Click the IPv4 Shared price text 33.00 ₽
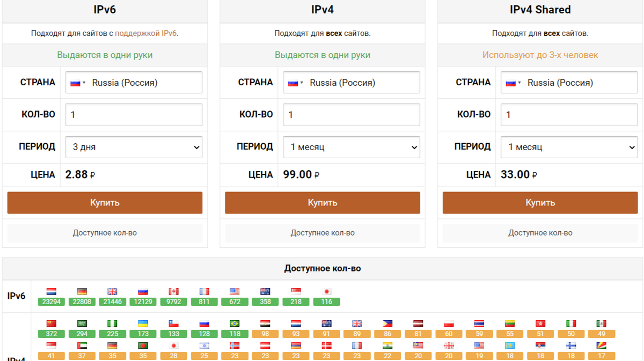Image resolution: width=644 pixels, height=361 pixels. pyautogui.click(x=519, y=175)
